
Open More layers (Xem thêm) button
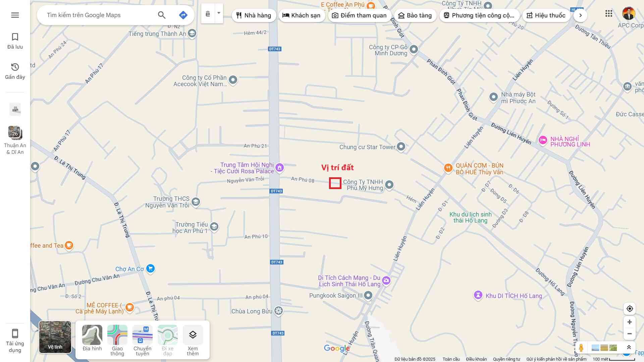(x=193, y=340)
